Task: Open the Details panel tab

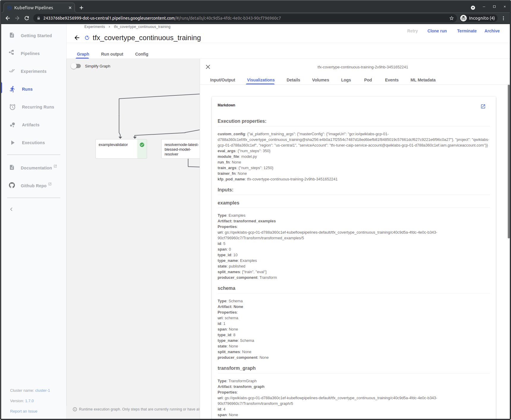Action: (293, 80)
